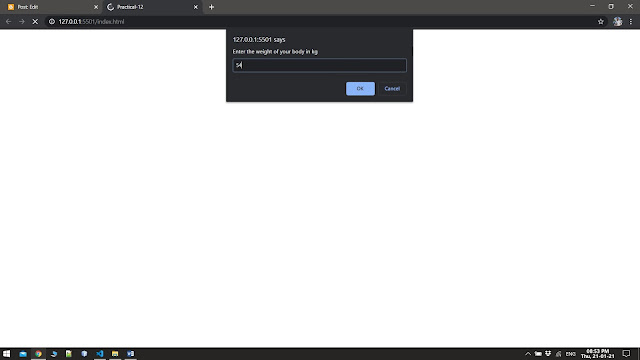640x360 pixels.
Task: Switch to Microsoft Word in taskbar
Action: pos(130,354)
